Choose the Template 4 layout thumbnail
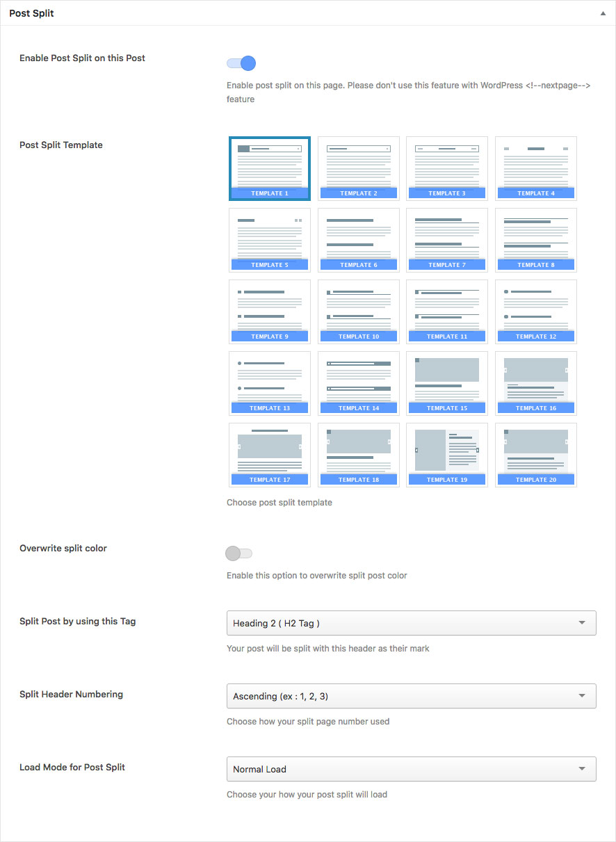This screenshot has width=616, height=842. tap(536, 168)
